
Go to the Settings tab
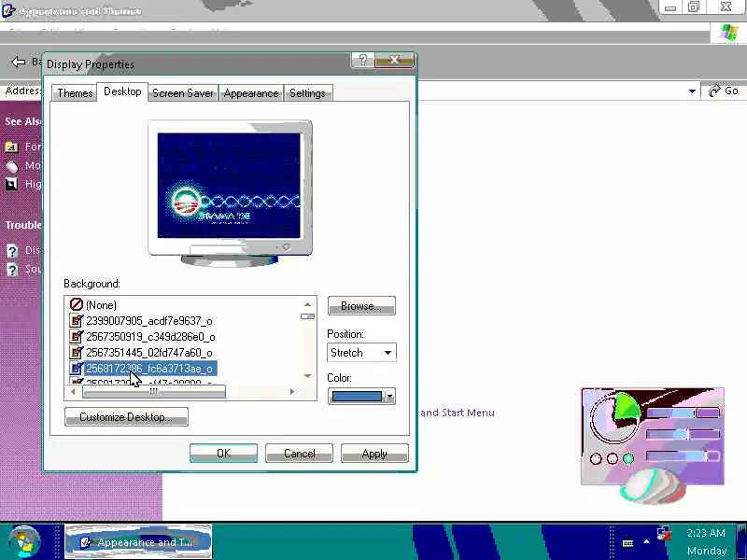coord(307,92)
